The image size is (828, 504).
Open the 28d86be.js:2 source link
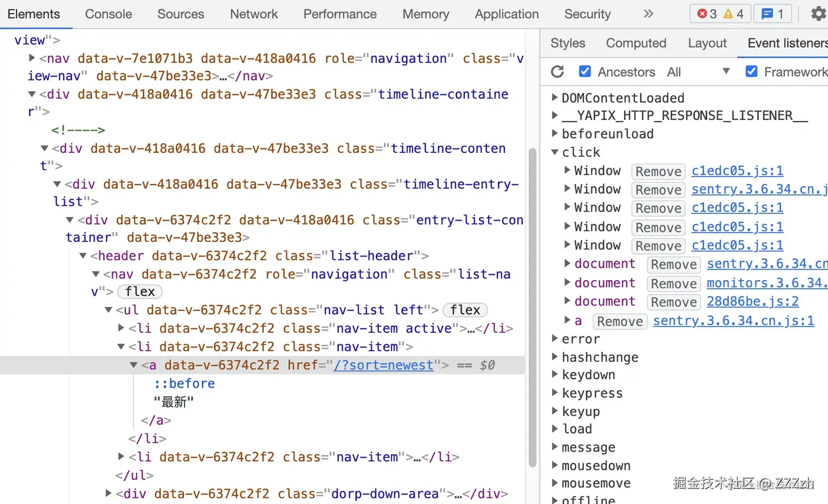[x=752, y=302]
